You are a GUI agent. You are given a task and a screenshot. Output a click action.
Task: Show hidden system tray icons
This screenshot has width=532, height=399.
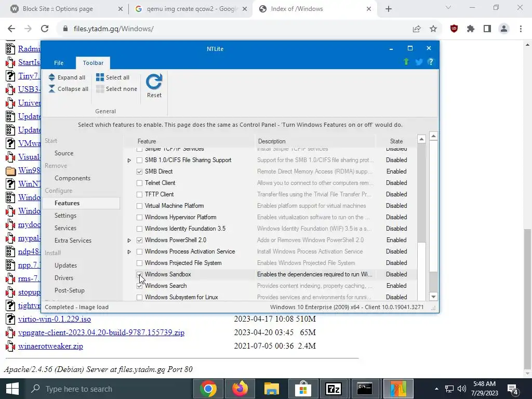(x=436, y=389)
